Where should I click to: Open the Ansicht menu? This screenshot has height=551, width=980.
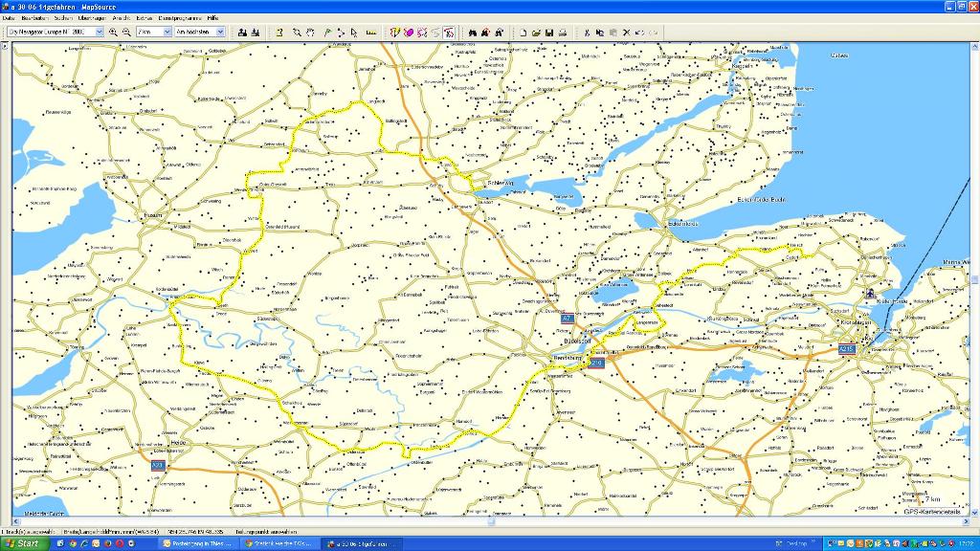[122, 18]
